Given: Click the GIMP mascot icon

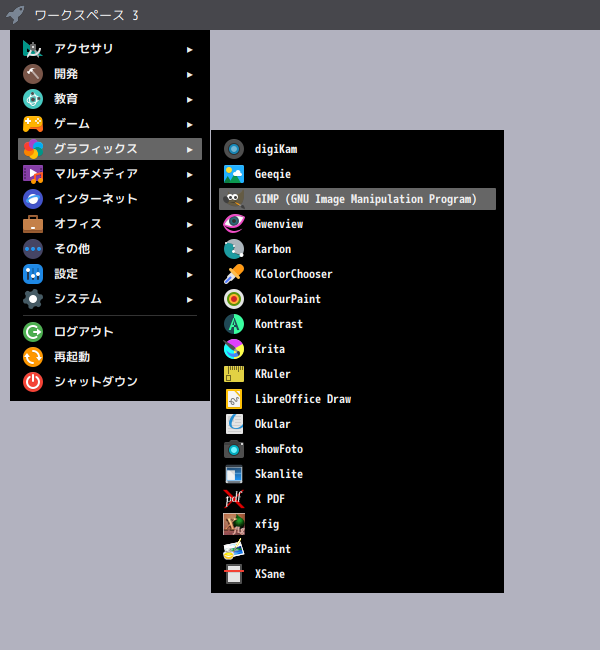Looking at the screenshot, I should click(234, 199).
